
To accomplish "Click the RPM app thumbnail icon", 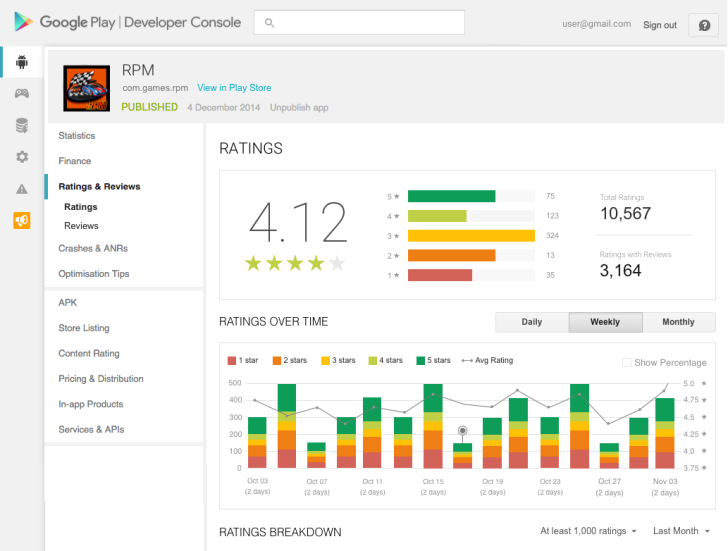I will (87, 88).
